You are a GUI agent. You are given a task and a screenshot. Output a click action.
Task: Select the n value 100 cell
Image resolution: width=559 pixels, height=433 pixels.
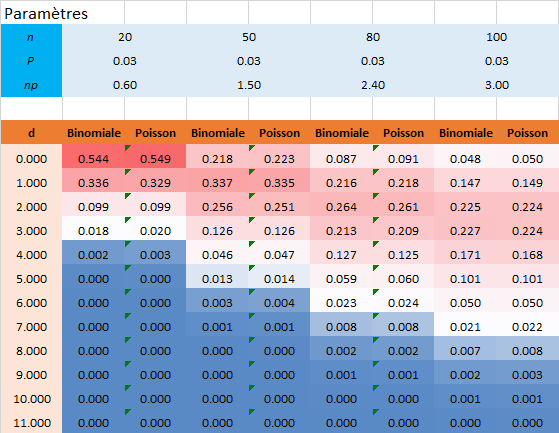(497, 37)
